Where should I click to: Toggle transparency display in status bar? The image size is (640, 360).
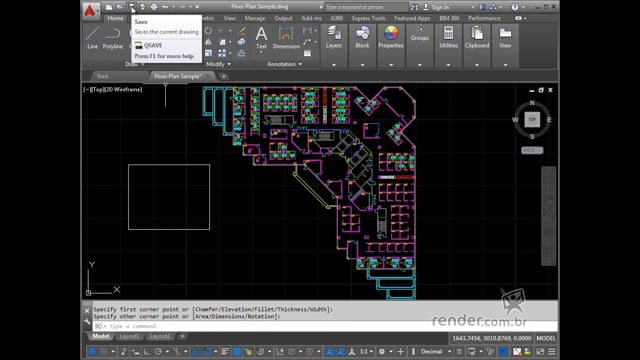pos(237,351)
